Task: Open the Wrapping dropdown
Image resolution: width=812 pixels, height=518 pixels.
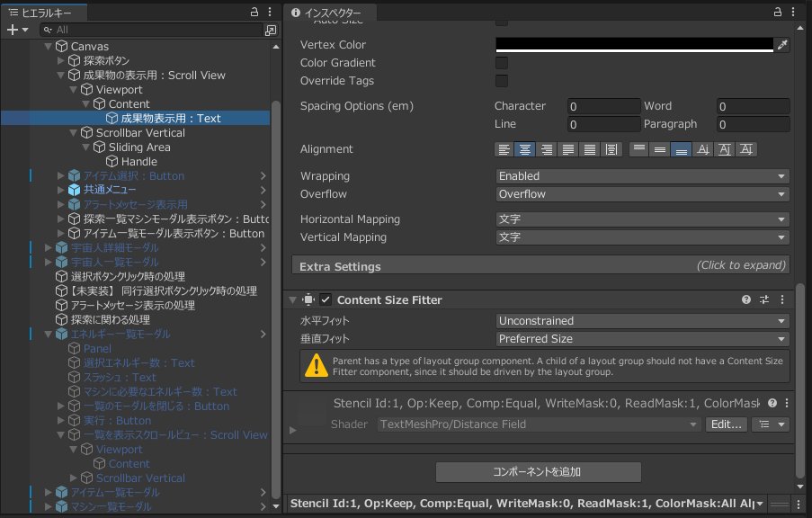Action: (642, 176)
